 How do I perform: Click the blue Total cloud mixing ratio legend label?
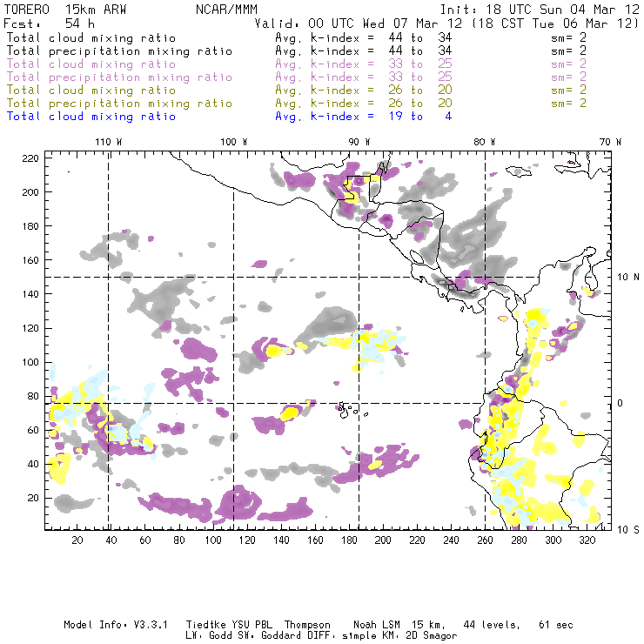[x=91, y=117]
